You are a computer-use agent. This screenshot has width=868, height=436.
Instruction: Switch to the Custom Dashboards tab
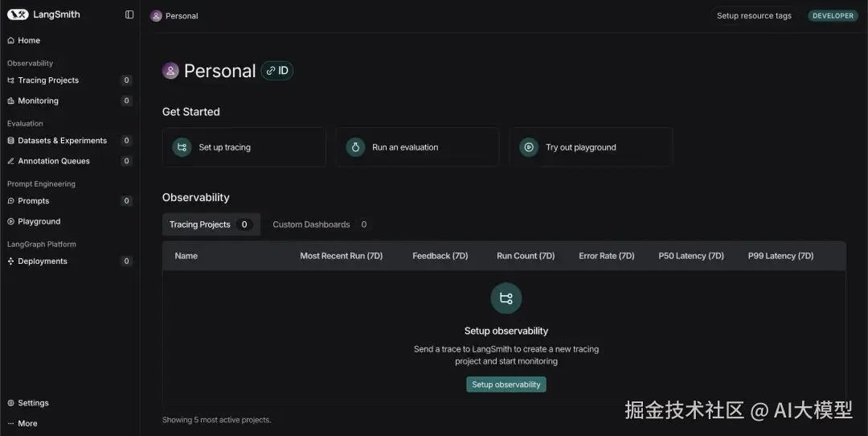[319, 224]
